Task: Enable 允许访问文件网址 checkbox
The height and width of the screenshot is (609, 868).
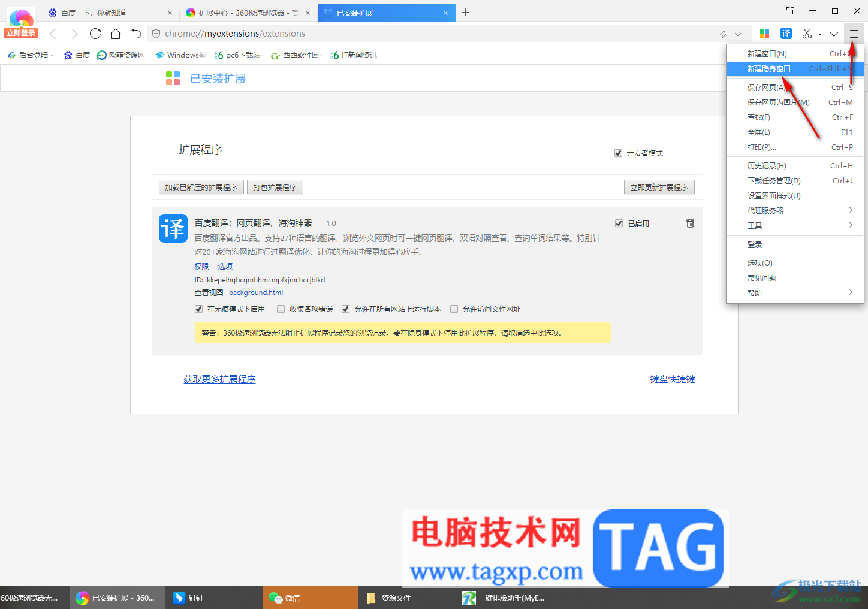Action: (x=454, y=309)
